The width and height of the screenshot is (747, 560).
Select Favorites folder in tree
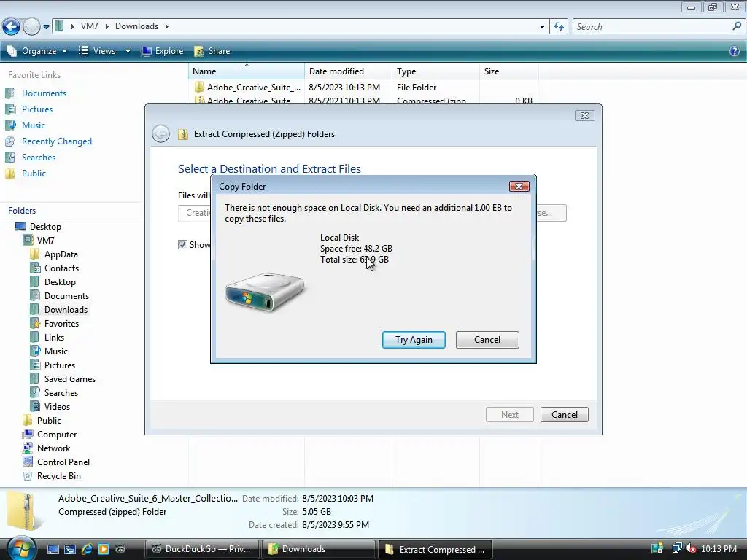point(61,323)
